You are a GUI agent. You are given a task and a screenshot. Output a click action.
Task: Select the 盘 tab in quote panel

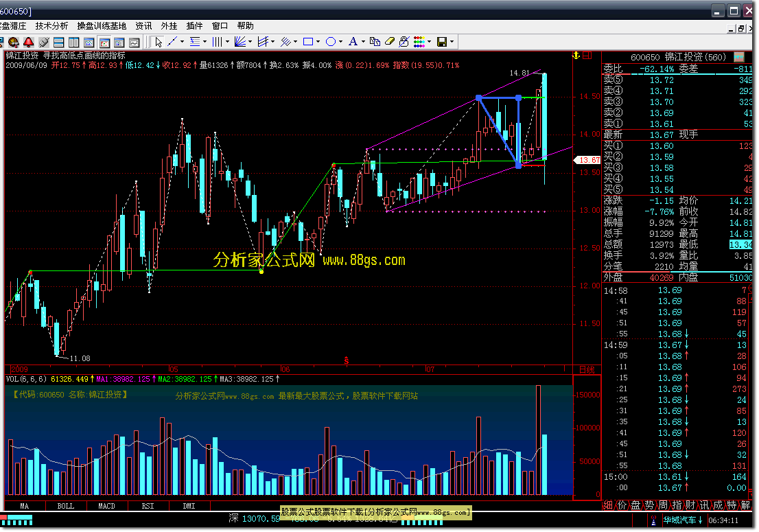click(x=635, y=505)
